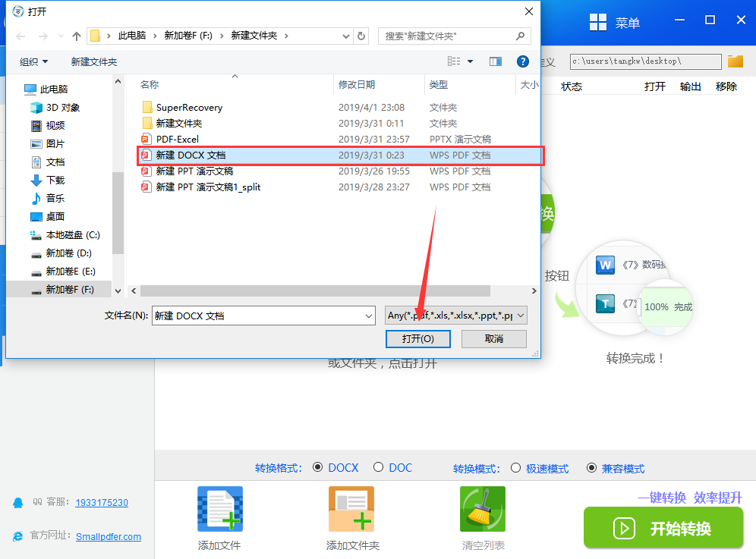
Task: Select the 新建 PPT 演示文稿1_split file
Action: click(208, 187)
